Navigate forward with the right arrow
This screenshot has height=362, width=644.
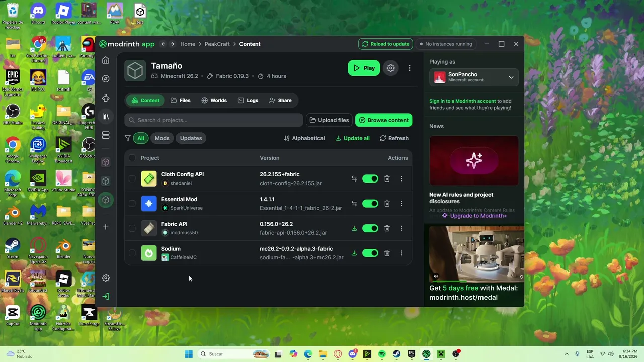pyautogui.click(x=172, y=44)
